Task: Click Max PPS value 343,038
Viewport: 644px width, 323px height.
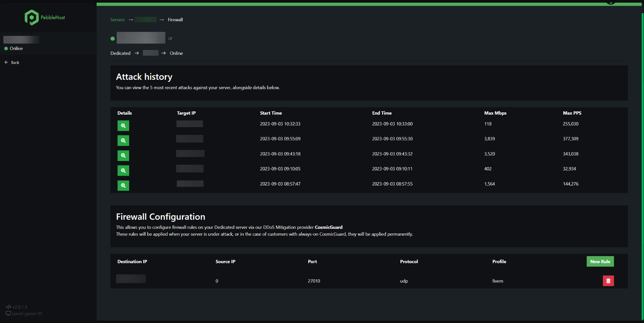Action: (x=571, y=154)
